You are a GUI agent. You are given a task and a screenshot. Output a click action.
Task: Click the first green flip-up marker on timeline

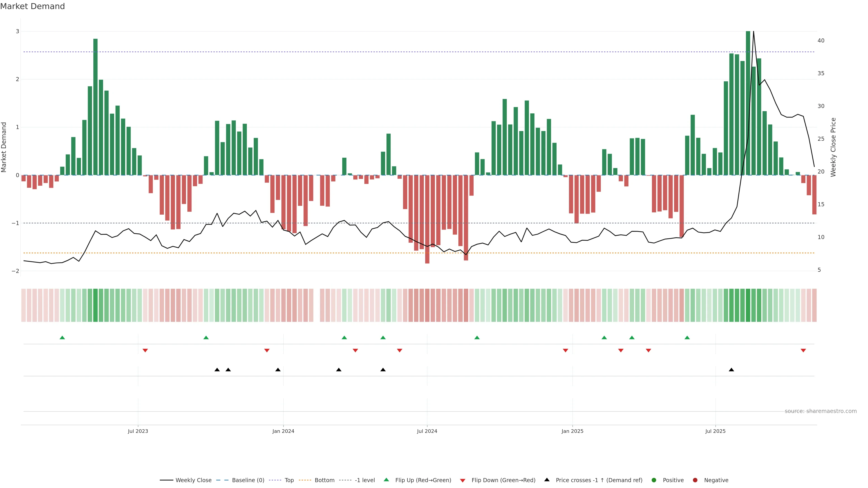[62, 338]
